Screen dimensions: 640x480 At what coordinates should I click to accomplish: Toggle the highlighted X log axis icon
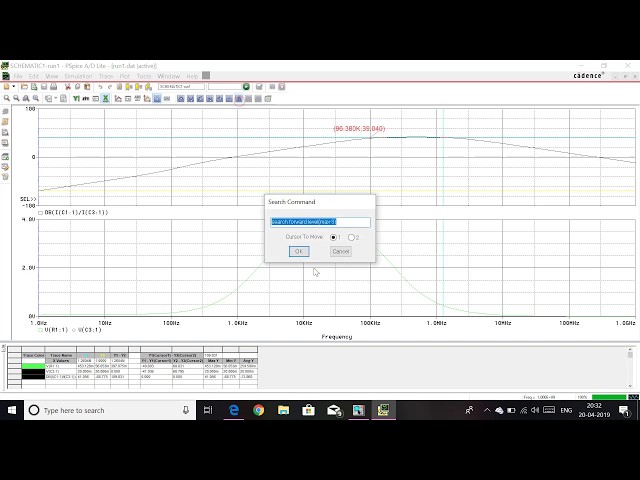click(105, 98)
